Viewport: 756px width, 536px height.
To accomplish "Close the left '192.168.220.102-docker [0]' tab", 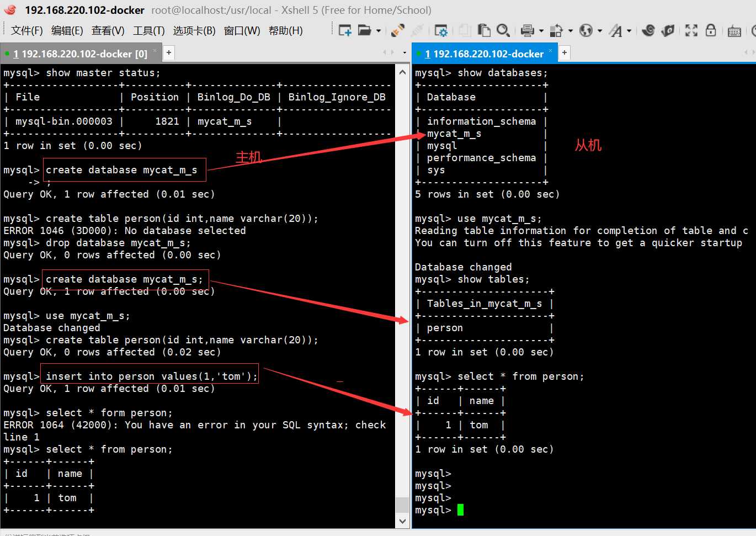I will pyautogui.click(x=155, y=51).
